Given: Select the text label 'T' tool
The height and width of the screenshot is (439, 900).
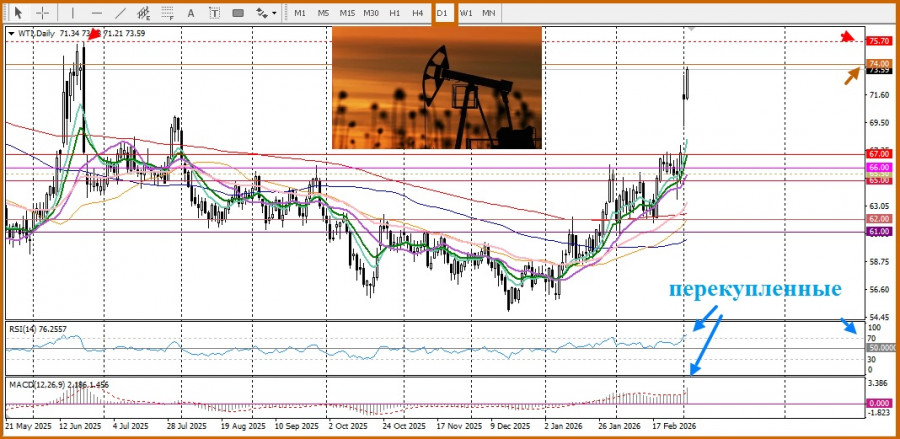Looking at the screenshot, I should [213, 13].
